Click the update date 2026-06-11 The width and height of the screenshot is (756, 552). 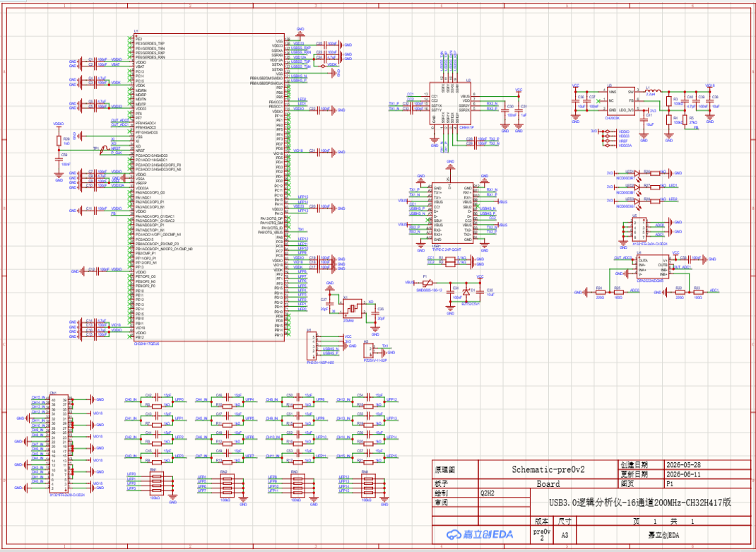pyautogui.click(x=684, y=474)
